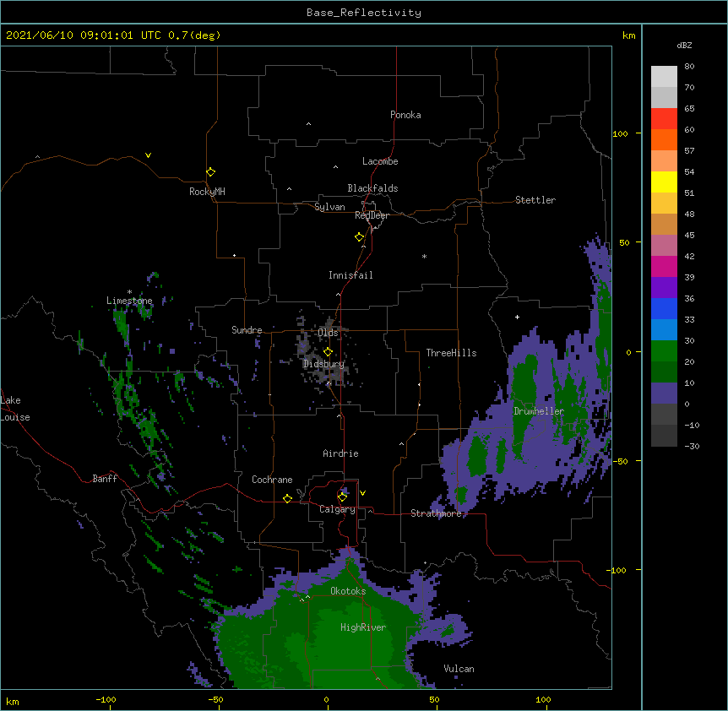Screen dimensions: 728x711
Task: Click the Lake Louise label at left edge
Action: 15,409
